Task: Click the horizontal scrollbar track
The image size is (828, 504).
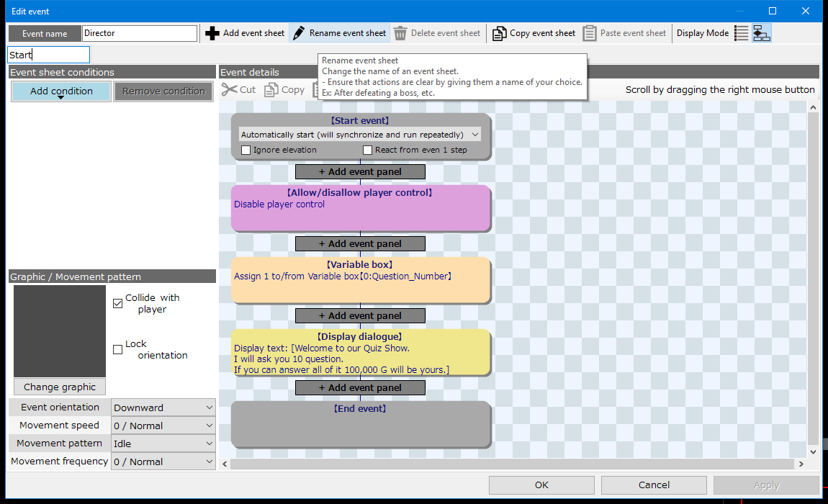Action: click(512, 464)
